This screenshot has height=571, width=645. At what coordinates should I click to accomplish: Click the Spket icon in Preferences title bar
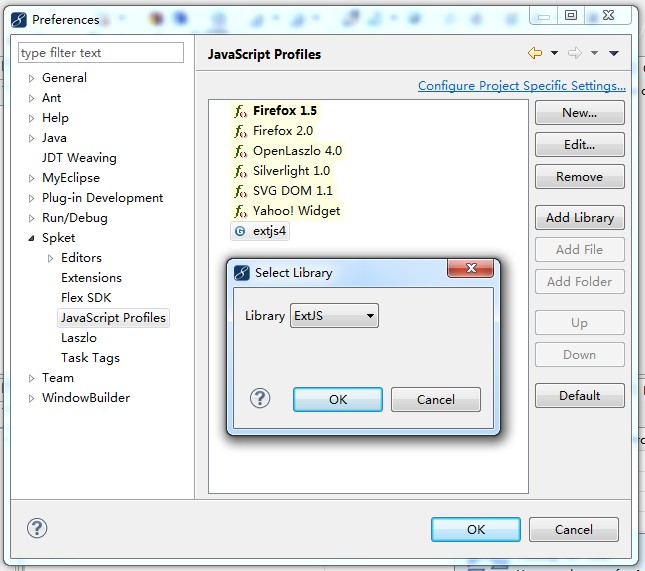click(x=19, y=19)
